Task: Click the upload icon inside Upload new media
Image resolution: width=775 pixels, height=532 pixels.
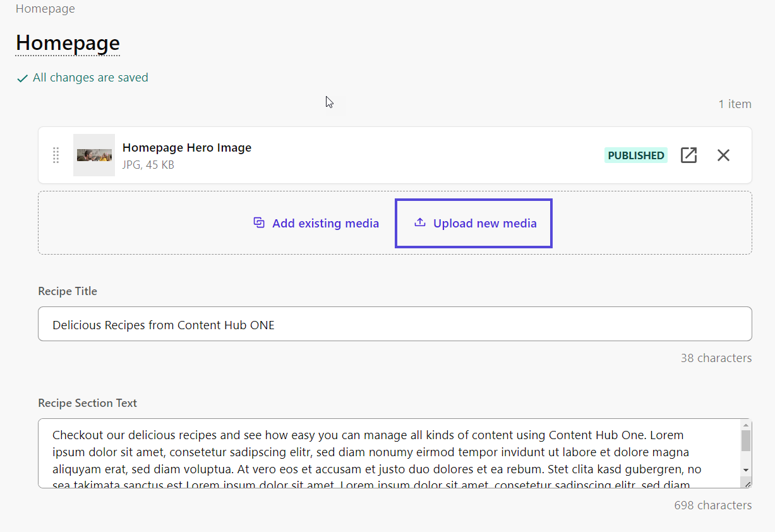Action: pyautogui.click(x=419, y=223)
